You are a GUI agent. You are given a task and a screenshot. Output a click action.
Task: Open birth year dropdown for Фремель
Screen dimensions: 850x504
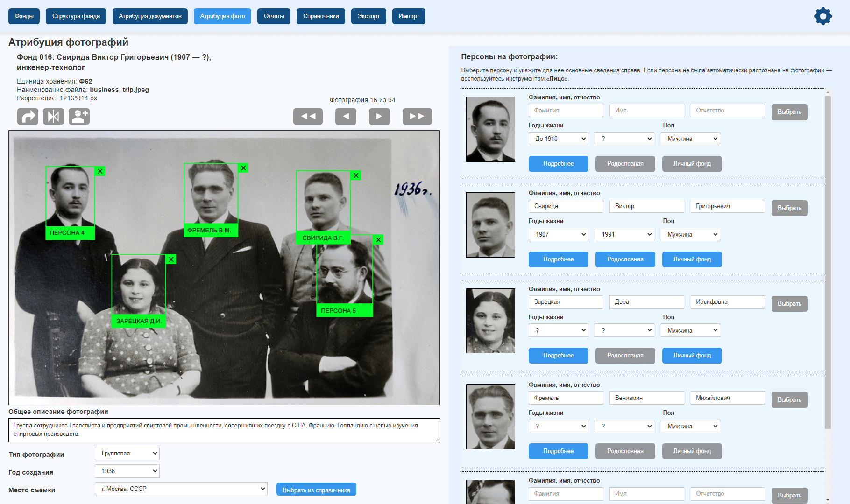click(559, 426)
